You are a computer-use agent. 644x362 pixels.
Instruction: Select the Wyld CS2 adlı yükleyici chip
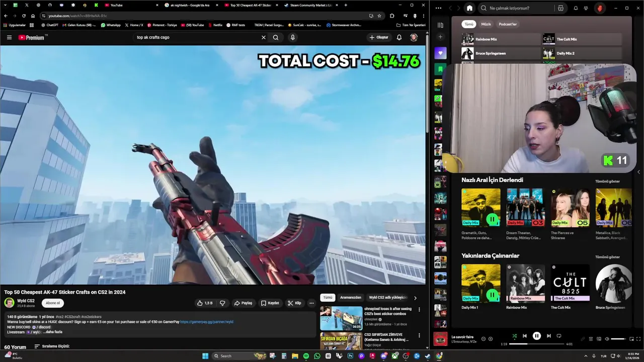click(x=388, y=297)
